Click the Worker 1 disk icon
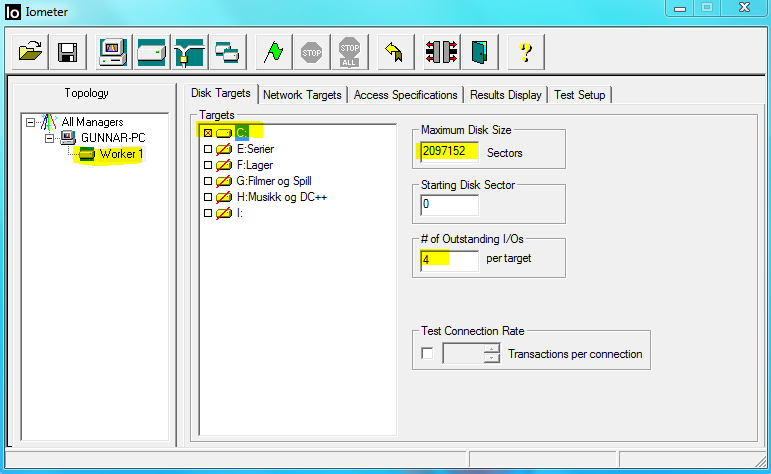This screenshot has height=474, width=771. pos(87,154)
